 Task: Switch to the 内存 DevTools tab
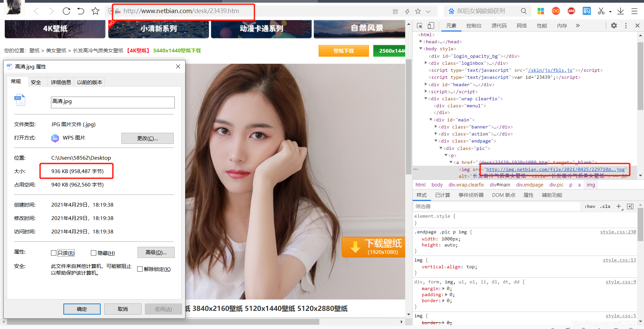pos(562,25)
